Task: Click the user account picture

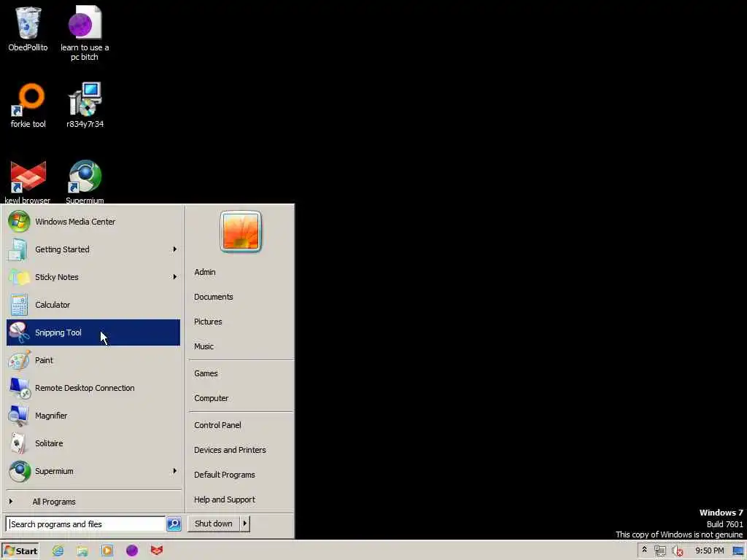Action: 241,231
